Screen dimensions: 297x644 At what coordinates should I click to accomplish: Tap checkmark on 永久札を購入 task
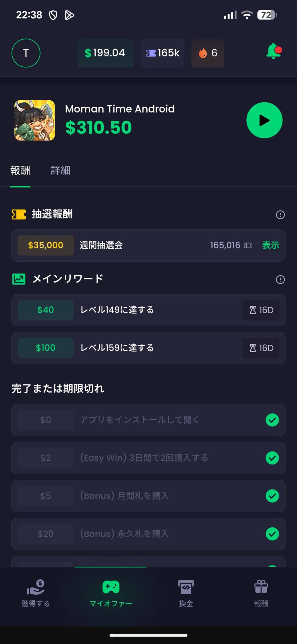(x=272, y=534)
